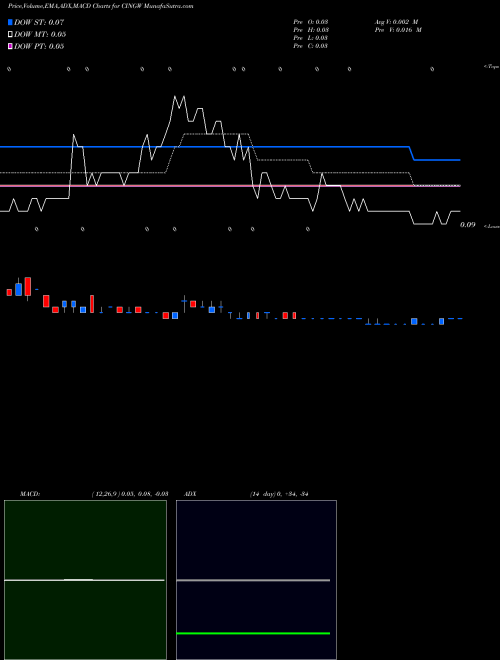Select the 'DOW MT: 0.05' legend label
500x660 pixels.
point(40,35)
